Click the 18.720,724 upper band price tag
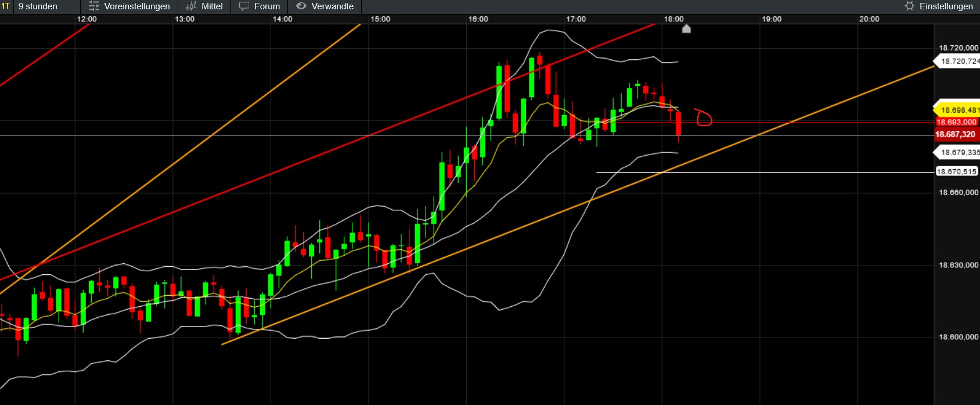The height and width of the screenshot is (405, 980). point(956,61)
